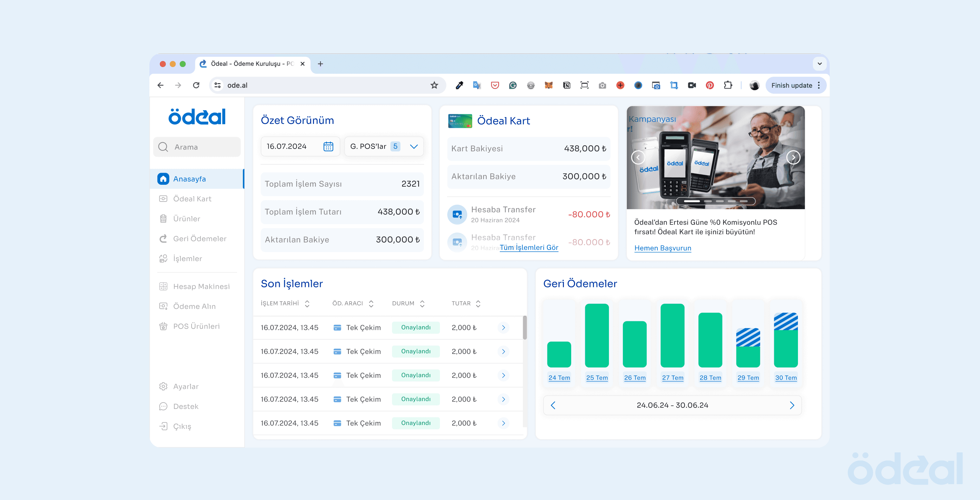Open the crop tool extension
The width and height of the screenshot is (980, 500).
[674, 85]
